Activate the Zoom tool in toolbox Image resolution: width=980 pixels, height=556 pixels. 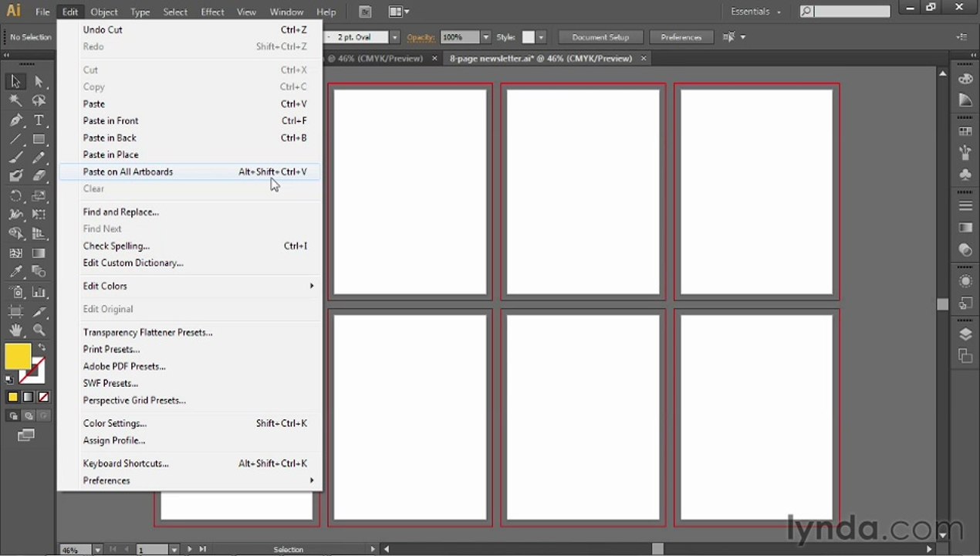pos(39,330)
